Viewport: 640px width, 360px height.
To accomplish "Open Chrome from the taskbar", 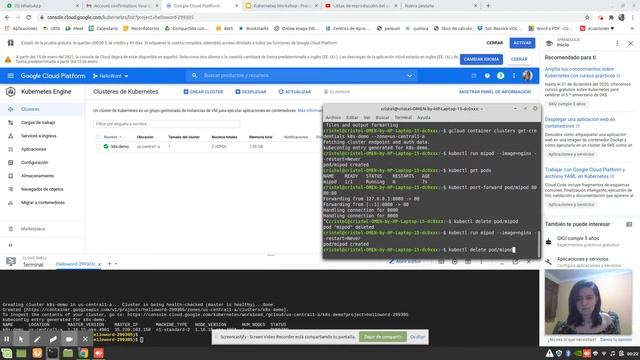I will [83, 353].
